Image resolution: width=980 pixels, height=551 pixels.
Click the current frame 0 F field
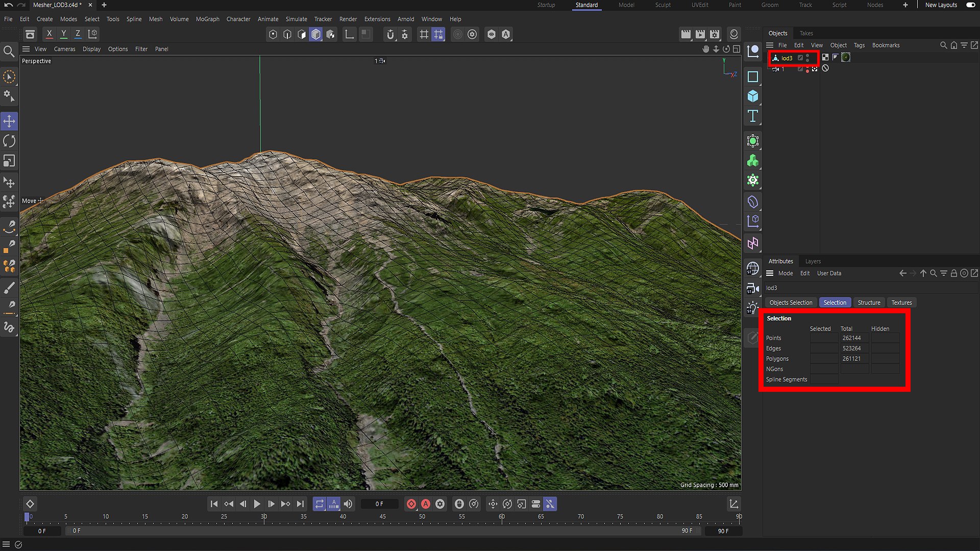379,504
